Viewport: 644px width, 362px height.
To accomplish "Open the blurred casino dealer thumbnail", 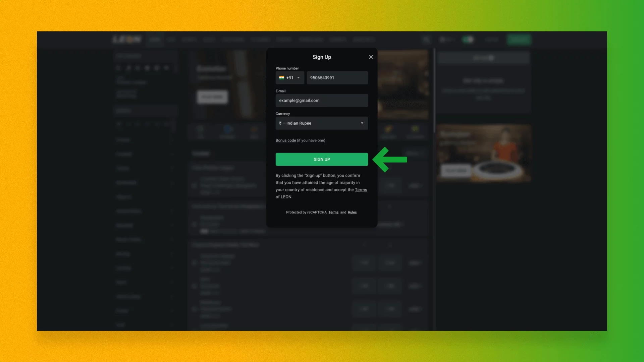I will tap(484, 153).
